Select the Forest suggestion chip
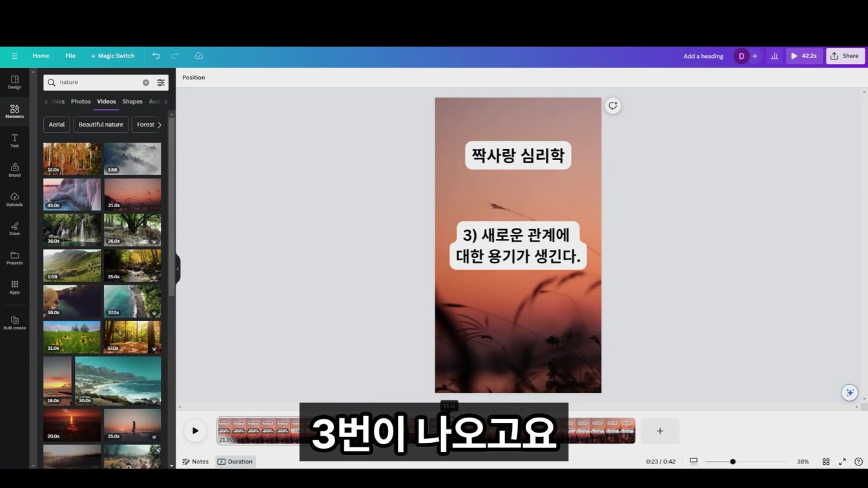868x488 pixels. point(146,125)
